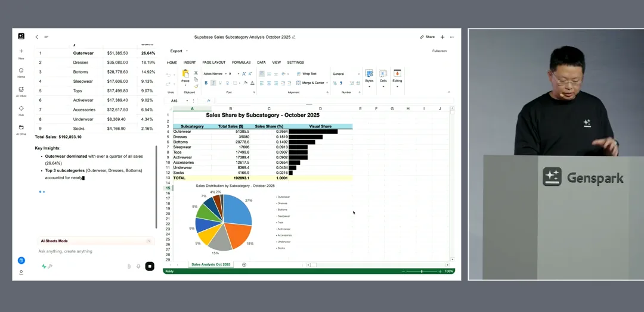Click the microphone icon in chat input
The width and height of the screenshot is (644, 312).
pos(138,266)
